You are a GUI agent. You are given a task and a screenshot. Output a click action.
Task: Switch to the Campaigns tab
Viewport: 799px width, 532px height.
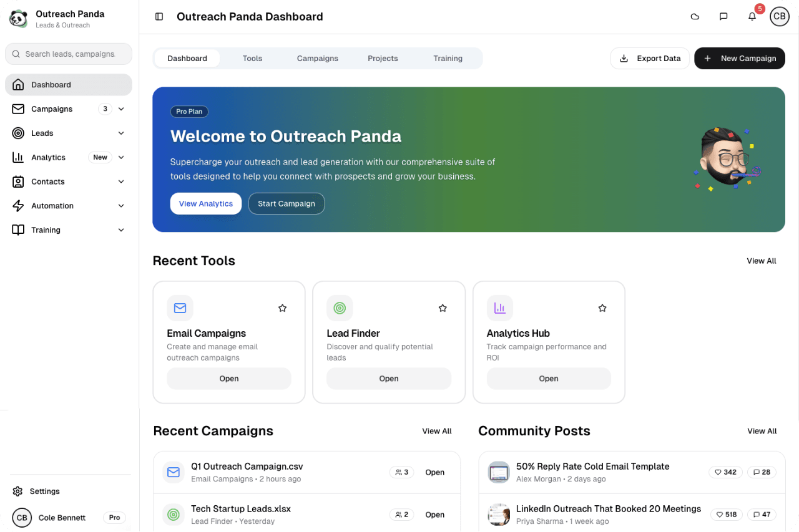(x=317, y=58)
